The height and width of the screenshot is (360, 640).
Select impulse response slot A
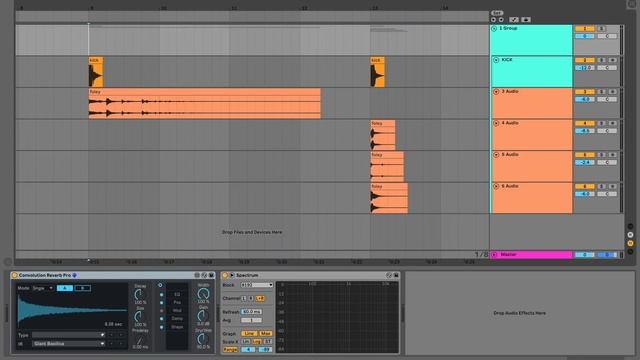coord(65,288)
